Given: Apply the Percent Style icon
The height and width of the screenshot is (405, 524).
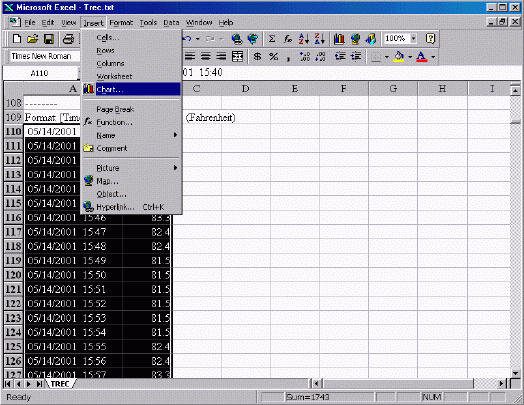Looking at the screenshot, I should [273, 56].
